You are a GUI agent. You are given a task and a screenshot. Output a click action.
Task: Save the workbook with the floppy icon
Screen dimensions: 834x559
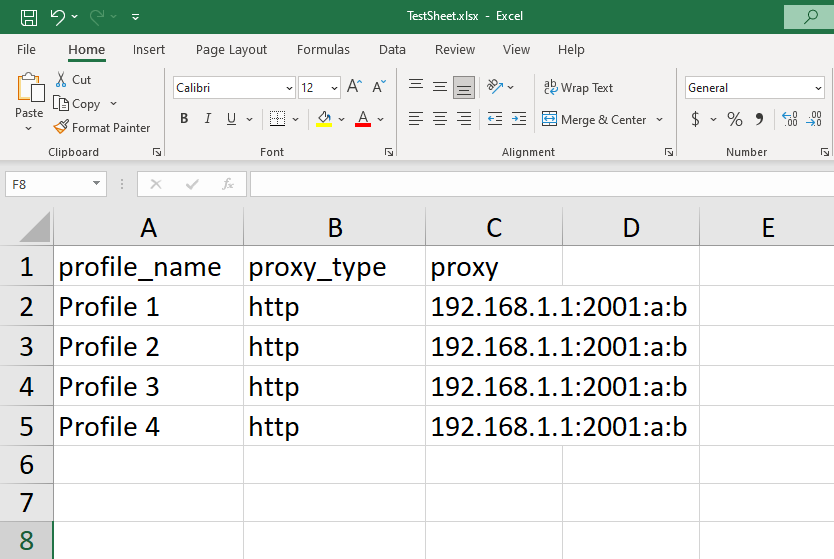point(29,17)
